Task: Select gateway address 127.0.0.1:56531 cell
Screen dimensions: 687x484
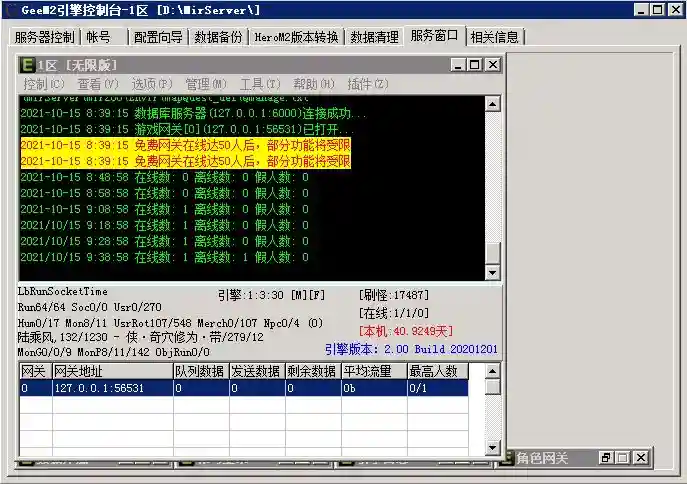Action: tap(113, 388)
